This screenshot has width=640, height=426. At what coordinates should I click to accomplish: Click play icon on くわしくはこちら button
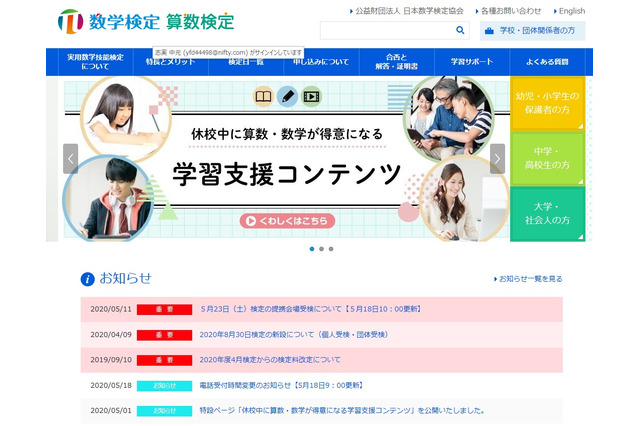click(x=251, y=221)
